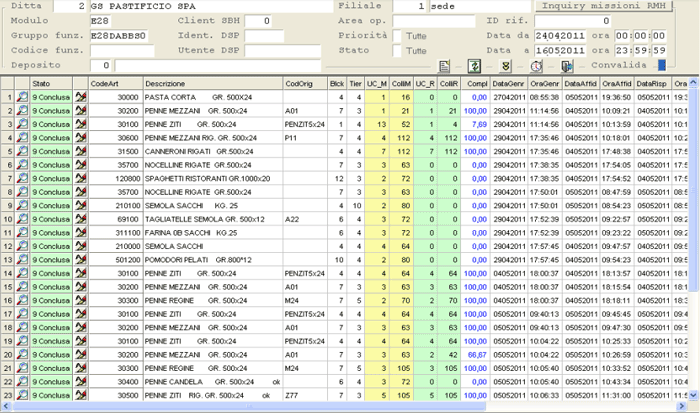700x413 pixels.
Task: Click the ID rif. input field
Action: (572, 21)
